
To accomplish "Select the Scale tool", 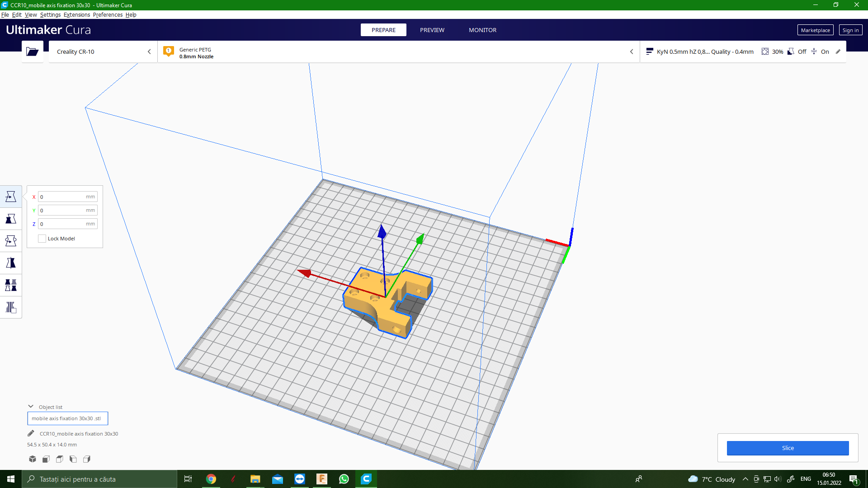I will 11,219.
